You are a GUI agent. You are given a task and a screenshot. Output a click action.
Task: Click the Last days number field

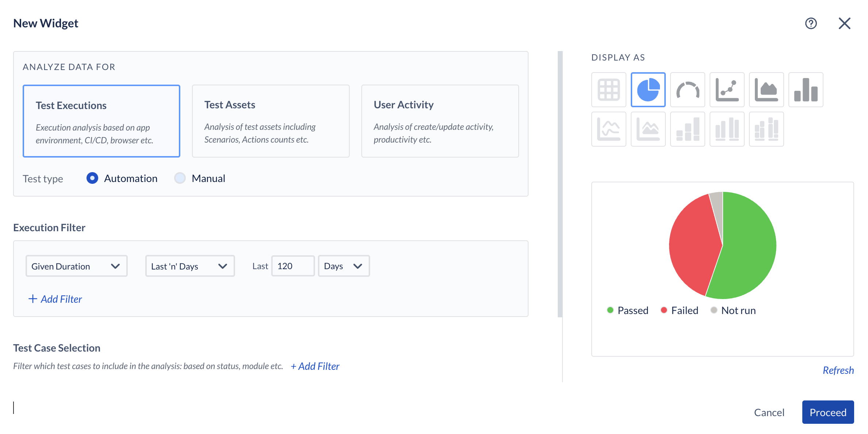(293, 266)
